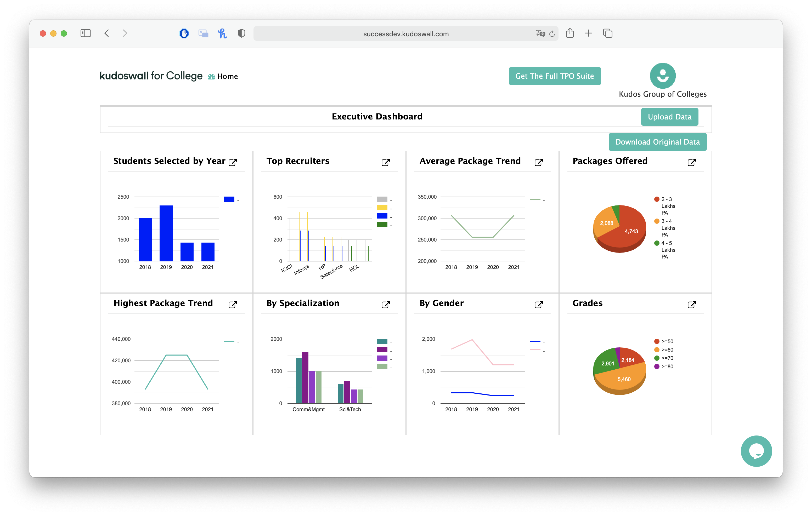Open the Share menu
The height and width of the screenshot is (516, 812).
569,33
